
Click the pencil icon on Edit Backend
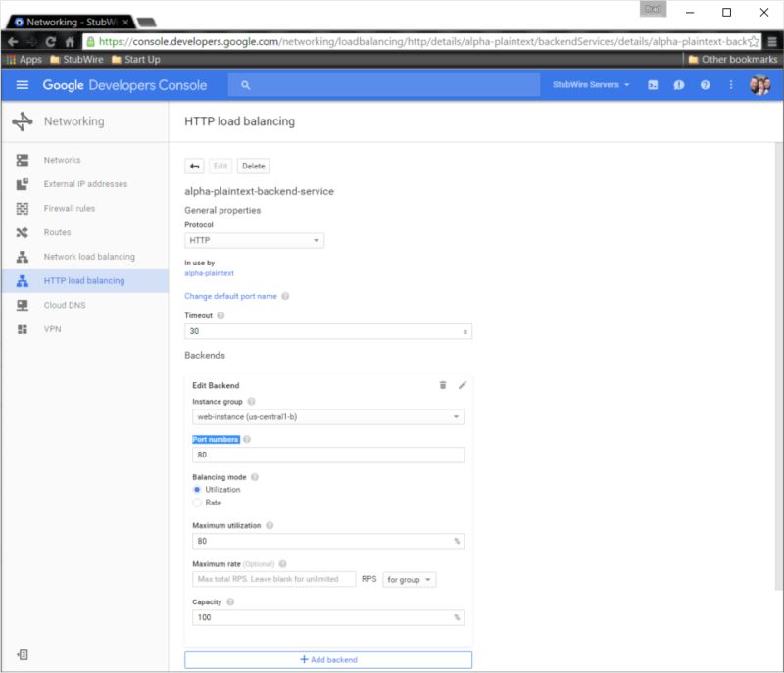click(x=463, y=386)
